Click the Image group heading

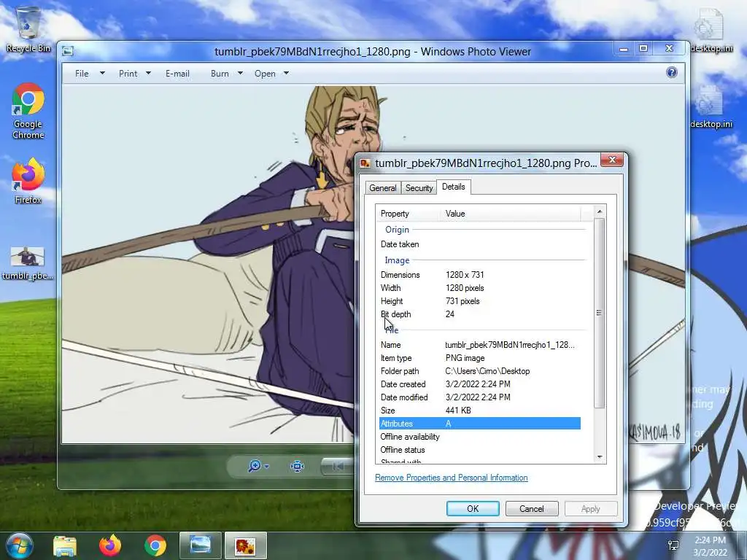[x=397, y=260]
